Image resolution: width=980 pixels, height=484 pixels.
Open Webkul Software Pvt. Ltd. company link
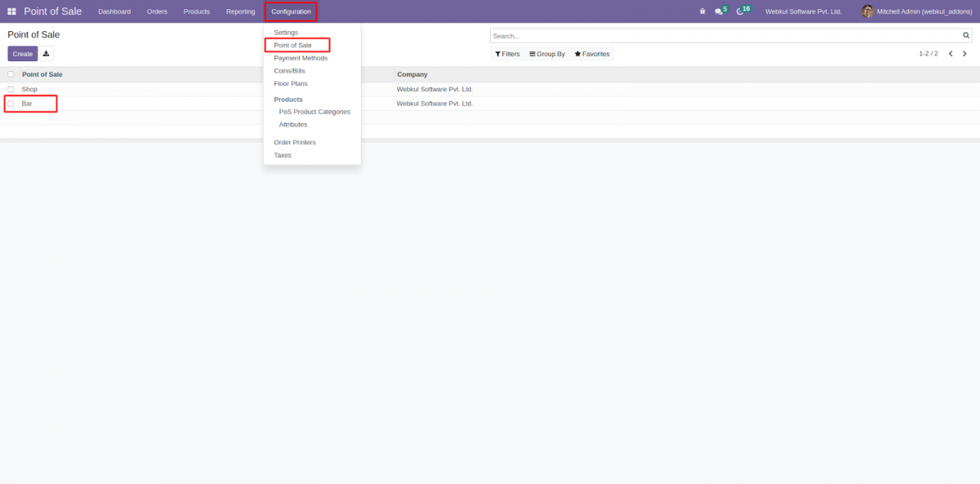[804, 11]
